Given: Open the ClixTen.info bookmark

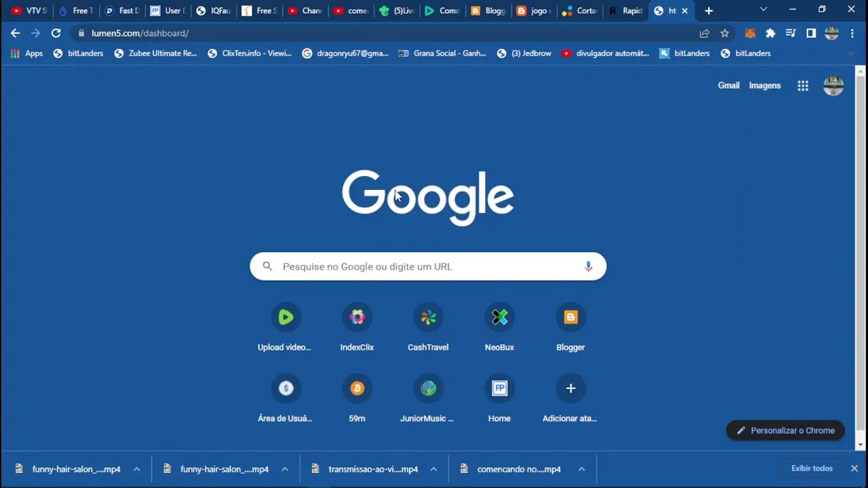Looking at the screenshot, I should pyautogui.click(x=250, y=53).
